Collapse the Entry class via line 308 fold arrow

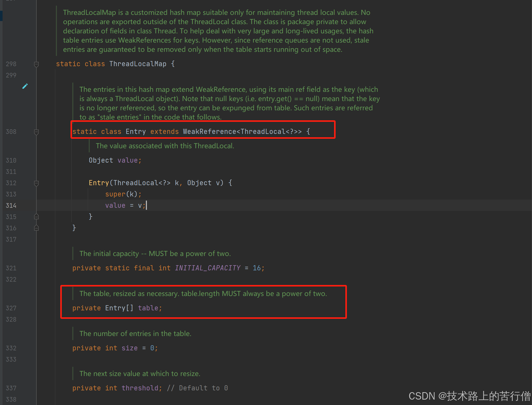[36, 132]
